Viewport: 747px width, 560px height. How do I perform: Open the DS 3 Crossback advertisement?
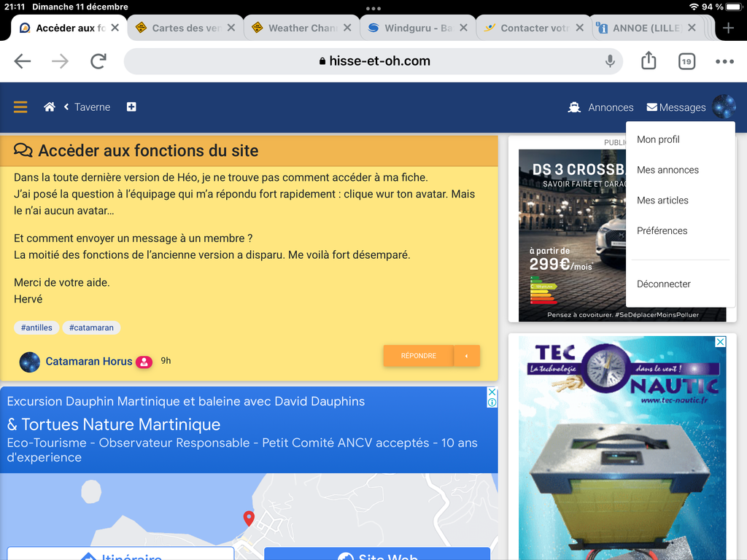click(x=572, y=236)
